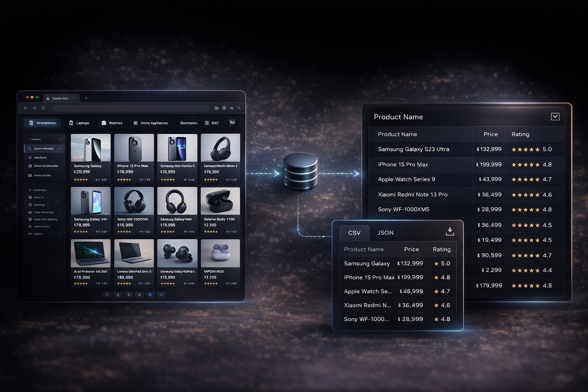
Task: Open the Sony WF-100IXM headphones thumbnail
Action: click(134, 201)
